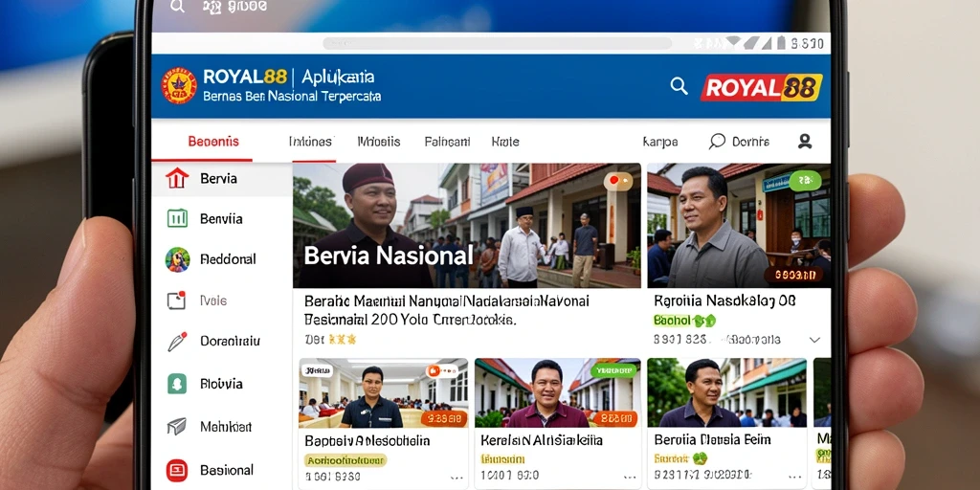Viewport: 980px width, 490px height.
Task: Open the Bapbeiv Anlesobhelia card thumbnail
Action: (x=384, y=393)
